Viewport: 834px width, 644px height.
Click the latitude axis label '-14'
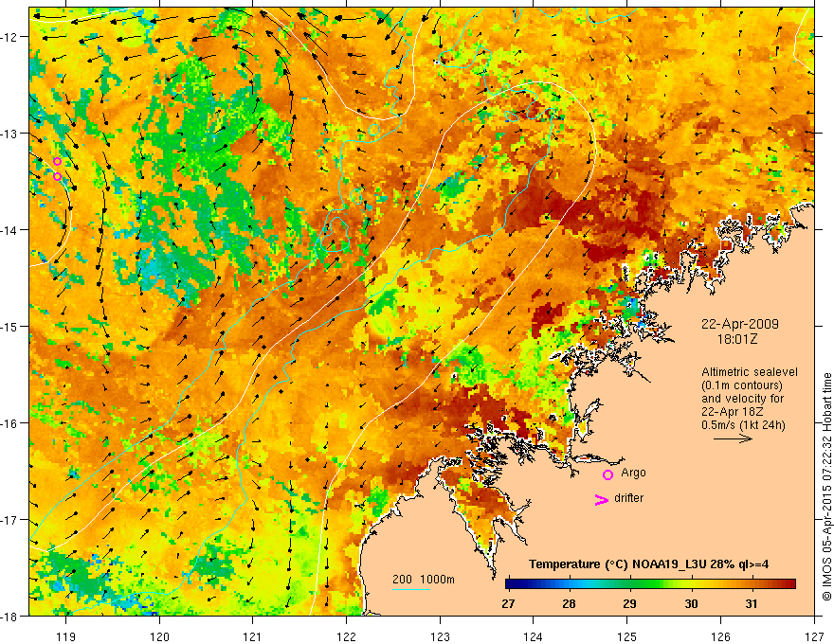9,230
